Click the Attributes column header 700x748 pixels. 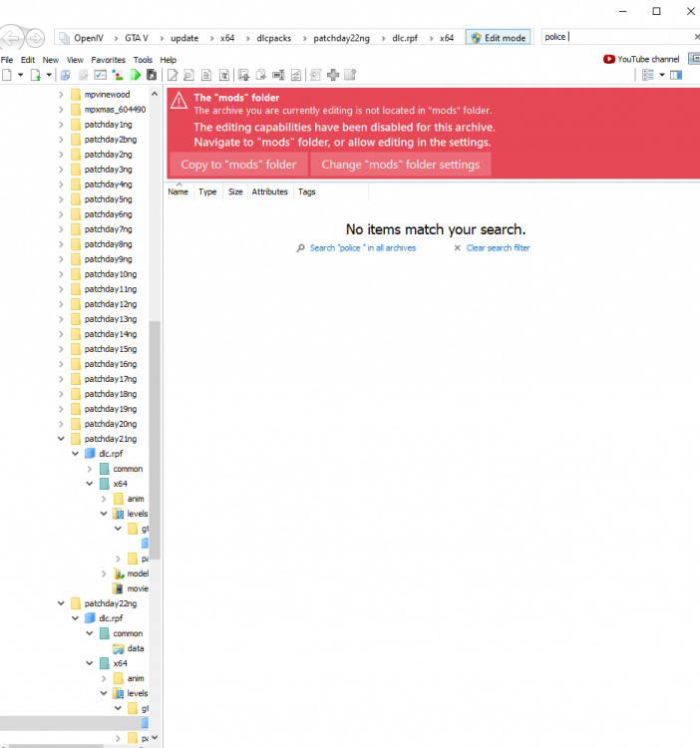270,191
